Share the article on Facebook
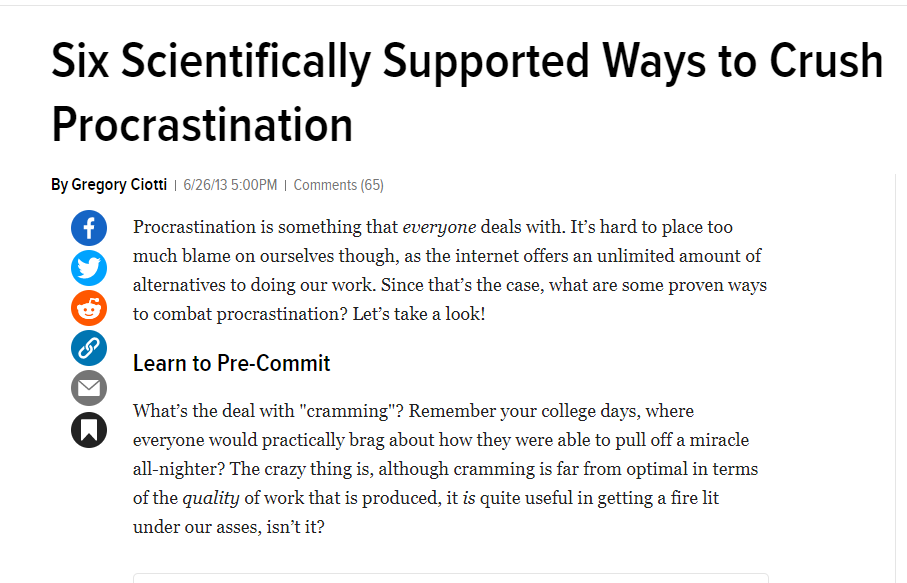 [x=89, y=228]
